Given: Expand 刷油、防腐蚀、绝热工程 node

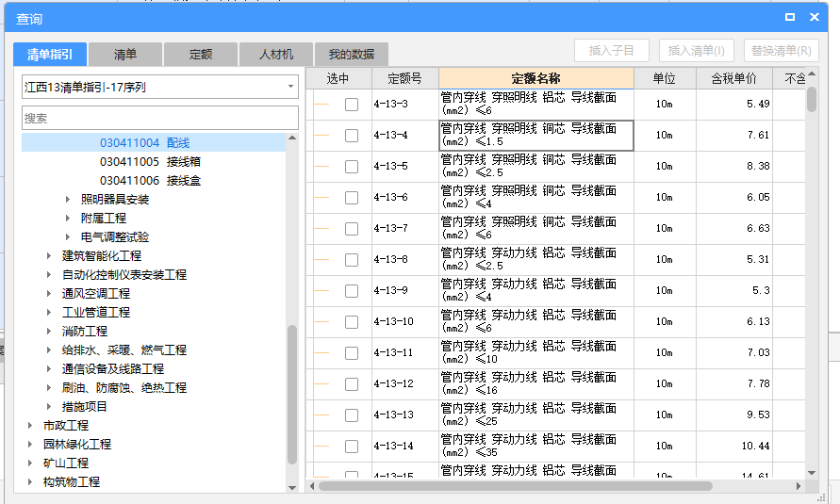Looking at the screenshot, I should point(49,387).
